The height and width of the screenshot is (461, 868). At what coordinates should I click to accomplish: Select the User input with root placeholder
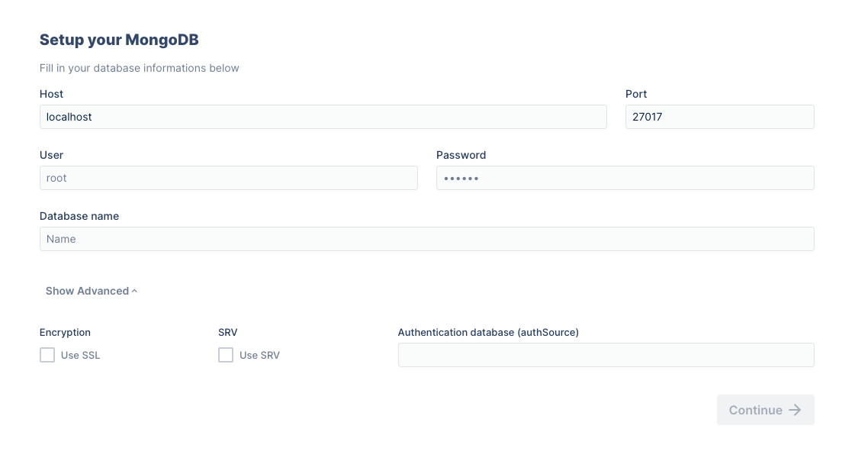[229, 178]
